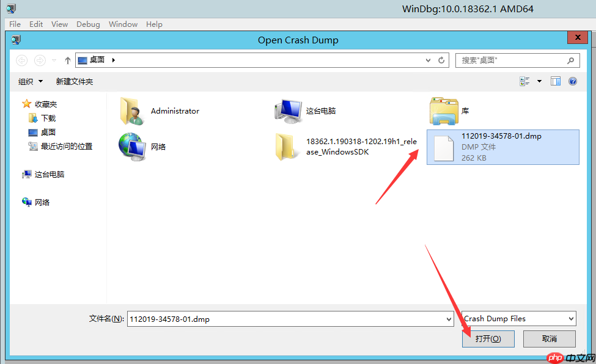This screenshot has width=596, height=364.
Task: Go back with the left arrow button
Action: click(21, 60)
